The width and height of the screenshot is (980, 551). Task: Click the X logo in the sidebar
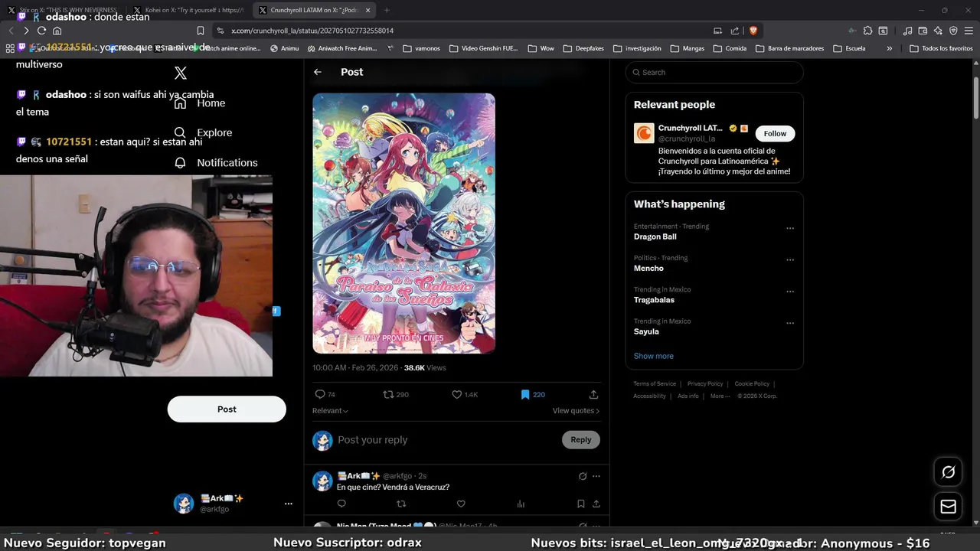181,73
